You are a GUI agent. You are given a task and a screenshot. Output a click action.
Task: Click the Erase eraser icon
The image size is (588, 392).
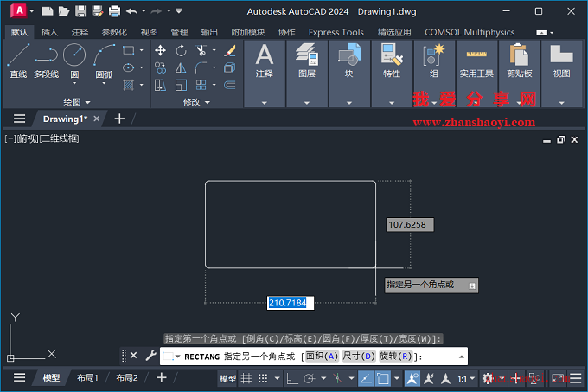coord(230,50)
